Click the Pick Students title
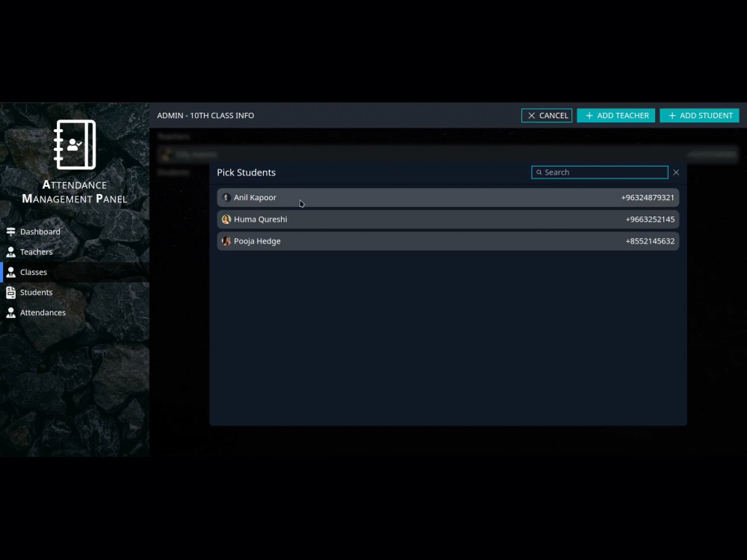The width and height of the screenshot is (747, 560). (x=247, y=172)
